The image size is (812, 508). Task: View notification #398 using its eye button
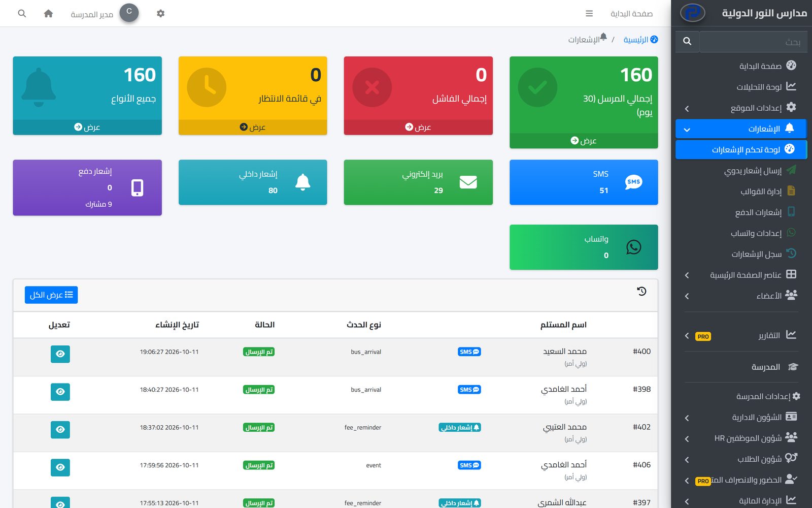point(60,392)
